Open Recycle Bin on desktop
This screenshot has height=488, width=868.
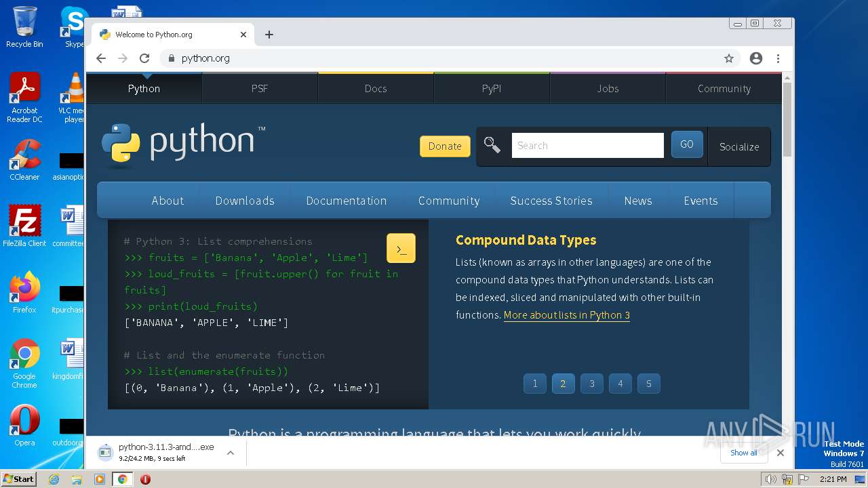[x=24, y=27]
